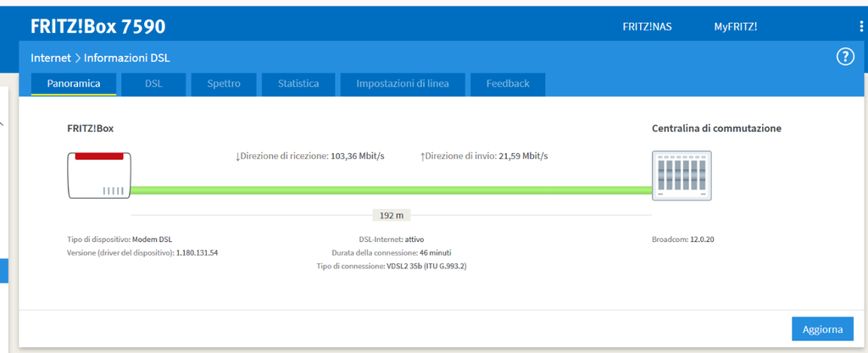The width and height of the screenshot is (868, 353).
Task: Select VDSL2 35b connection type text
Action: (x=426, y=267)
